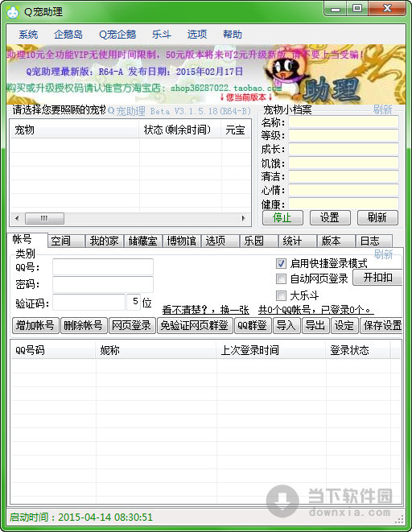The image size is (412, 532).
Task: Click the 密码 input field
Action: [x=103, y=284]
